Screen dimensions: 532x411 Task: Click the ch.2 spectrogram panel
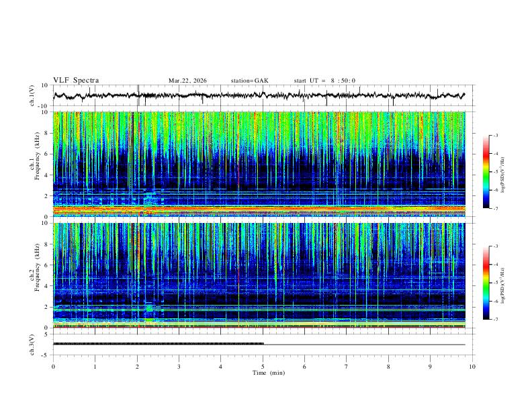259,275
